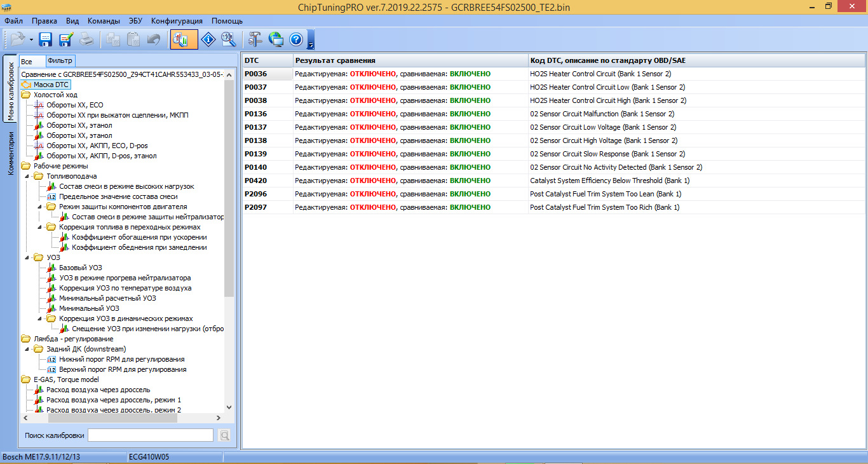
Task: Select Коррекция УОЗ по температуре воздуха
Action: [125, 288]
